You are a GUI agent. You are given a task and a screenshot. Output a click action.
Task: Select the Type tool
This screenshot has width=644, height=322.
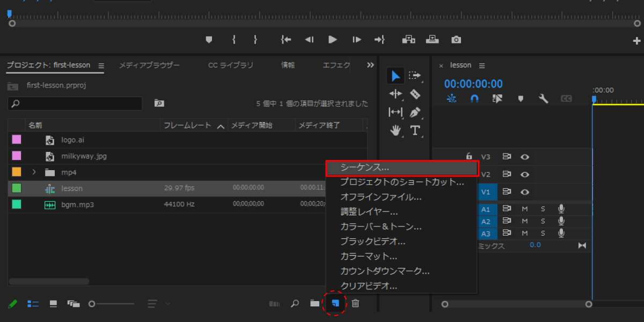tap(415, 130)
